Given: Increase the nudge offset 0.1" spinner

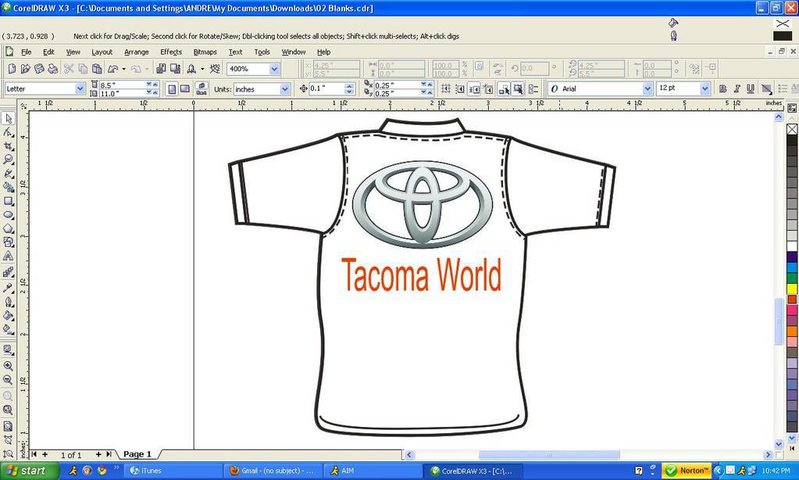Looking at the screenshot, I should [349, 86].
